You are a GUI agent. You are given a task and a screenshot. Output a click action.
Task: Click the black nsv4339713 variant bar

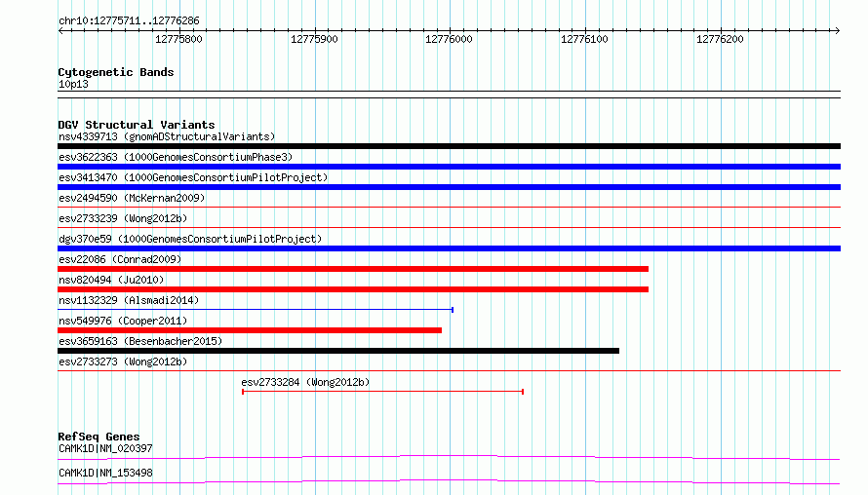(449, 146)
